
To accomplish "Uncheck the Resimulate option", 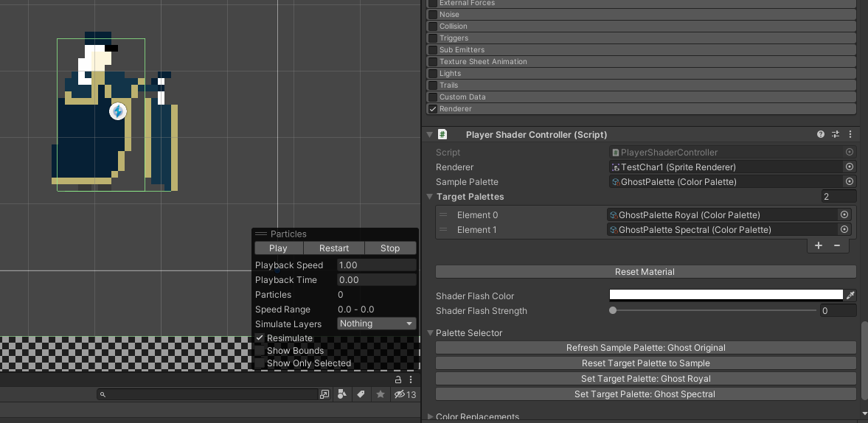I will coord(260,338).
